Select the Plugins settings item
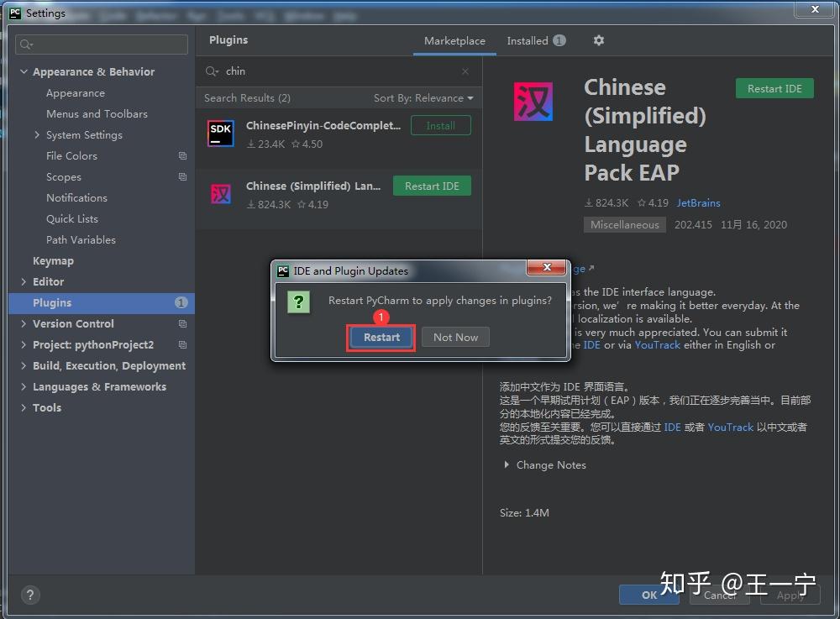 tap(102, 302)
